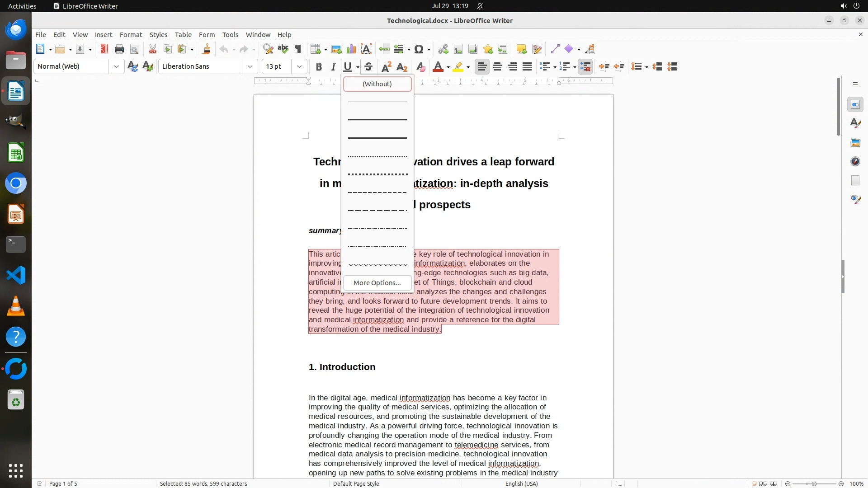Click the zoom slider in status bar
868x488 pixels.
(x=814, y=483)
